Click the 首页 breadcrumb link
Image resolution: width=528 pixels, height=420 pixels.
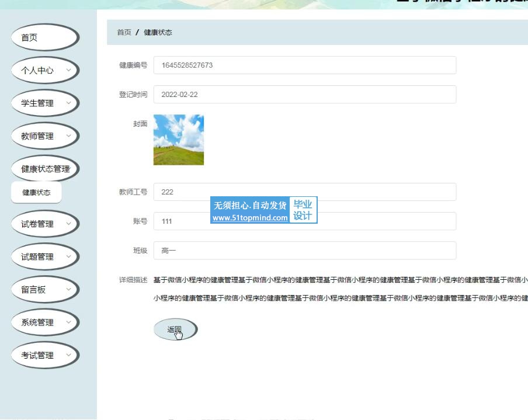(x=124, y=33)
